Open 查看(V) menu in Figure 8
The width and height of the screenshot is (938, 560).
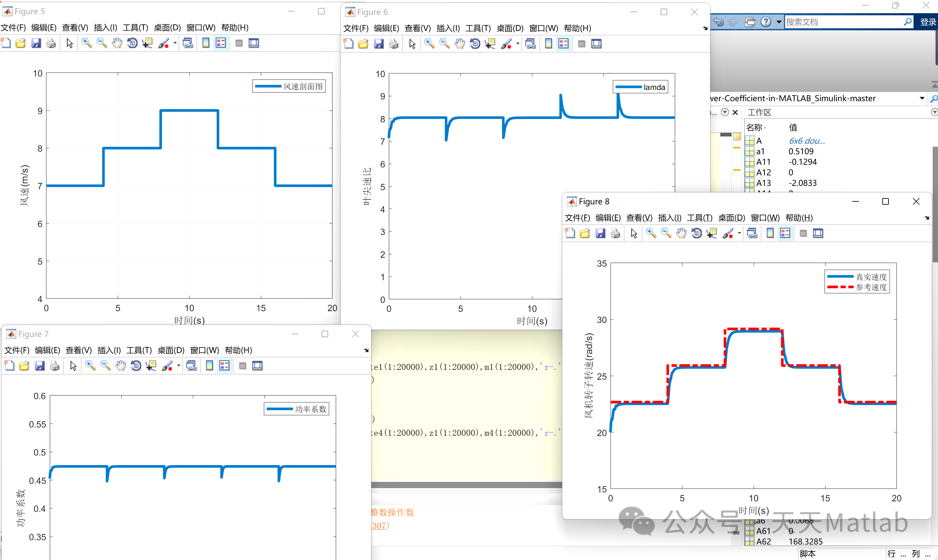click(639, 218)
